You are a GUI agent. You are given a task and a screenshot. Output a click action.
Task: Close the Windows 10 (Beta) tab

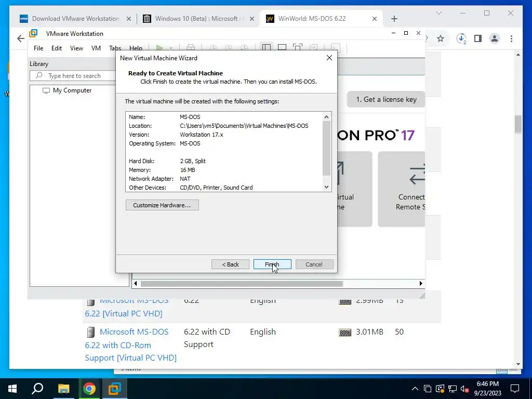pos(252,19)
